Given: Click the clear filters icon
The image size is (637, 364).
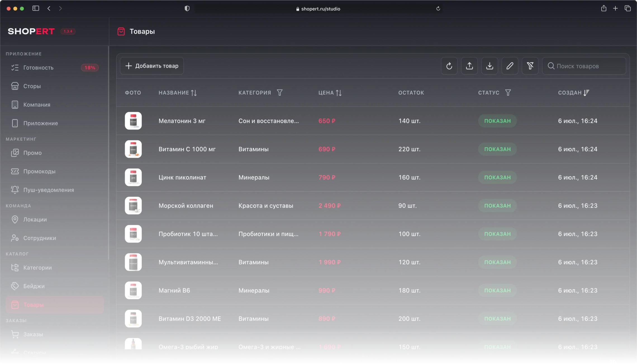Looking at the screenshot, I should pos(530,66).
